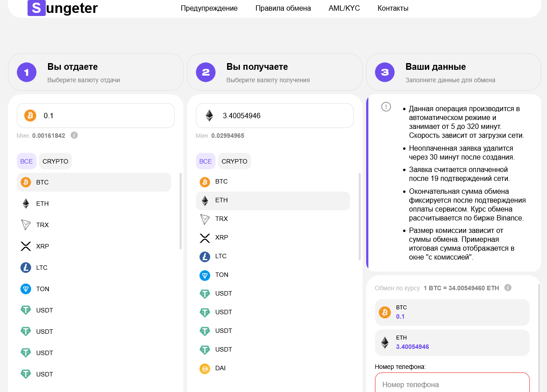547x392 pixels.
Task: Select BTC in the 'Вы получаете' list
Action: point(221,181)
